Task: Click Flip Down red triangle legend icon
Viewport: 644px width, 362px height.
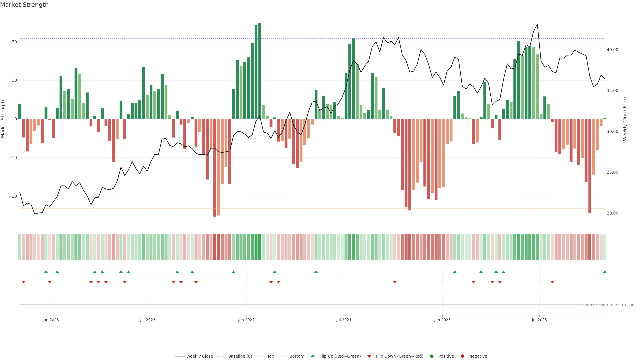Action: (x=369, y=356)
